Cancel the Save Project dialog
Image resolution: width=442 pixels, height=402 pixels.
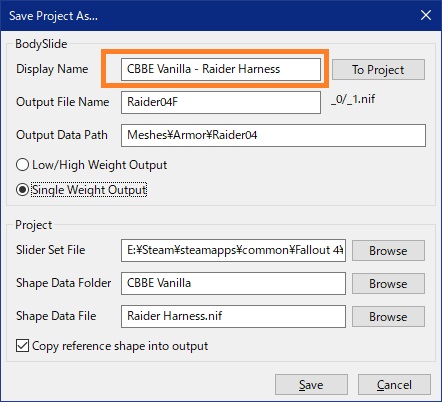394,384
